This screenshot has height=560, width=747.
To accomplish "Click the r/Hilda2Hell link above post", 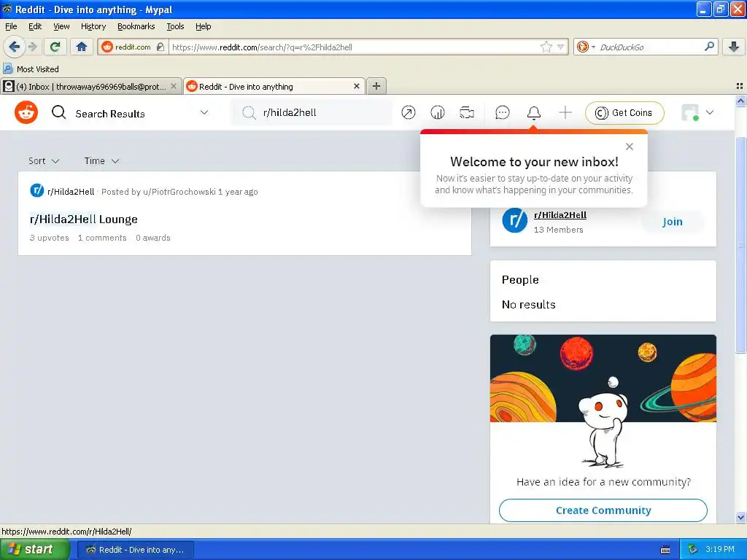I will click(71, 192).
